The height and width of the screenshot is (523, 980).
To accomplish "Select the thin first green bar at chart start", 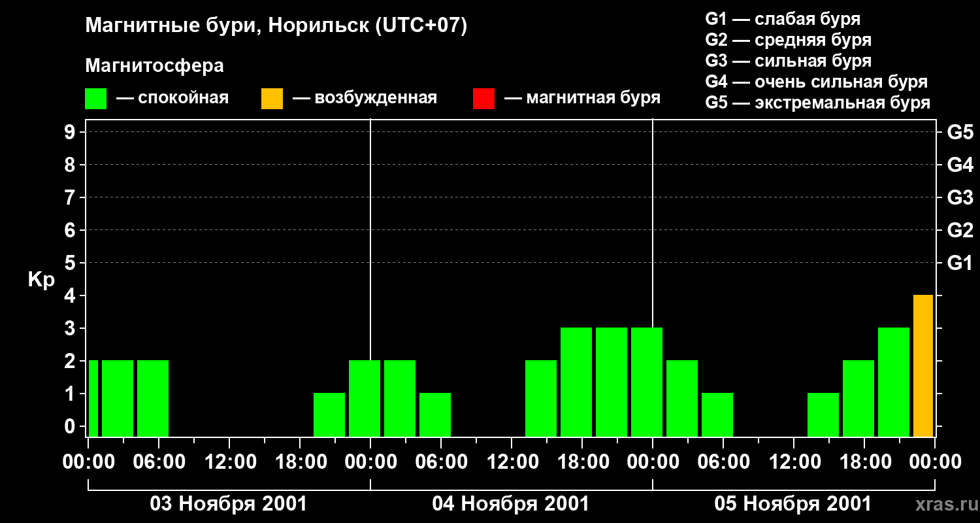I will [x=93, y=398].
